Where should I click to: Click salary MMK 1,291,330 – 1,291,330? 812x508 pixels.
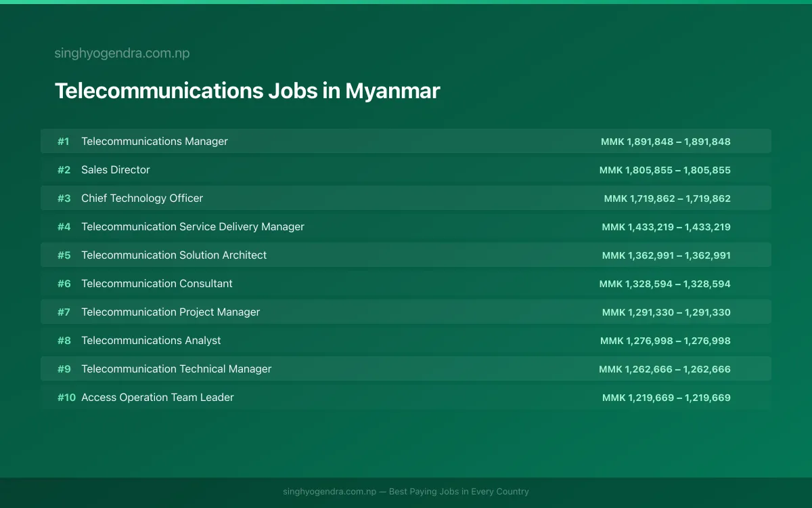point(667,312)
